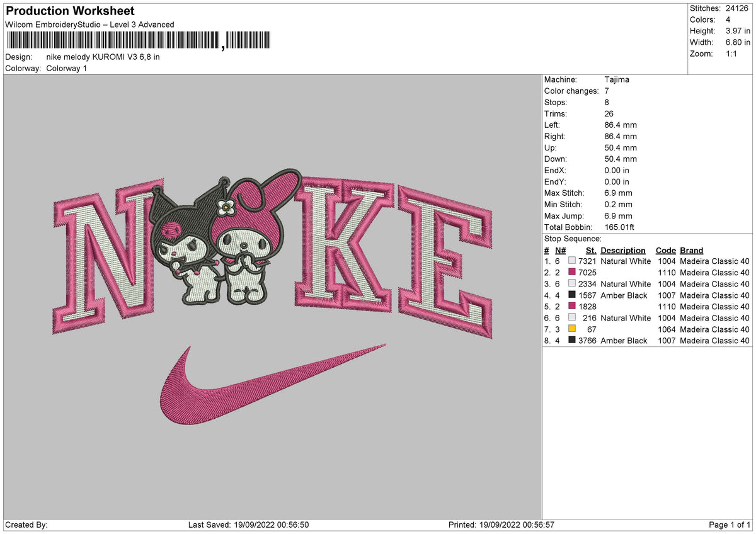
Task: Click the black swatch for stop 4
Action: tap(572, 295)
